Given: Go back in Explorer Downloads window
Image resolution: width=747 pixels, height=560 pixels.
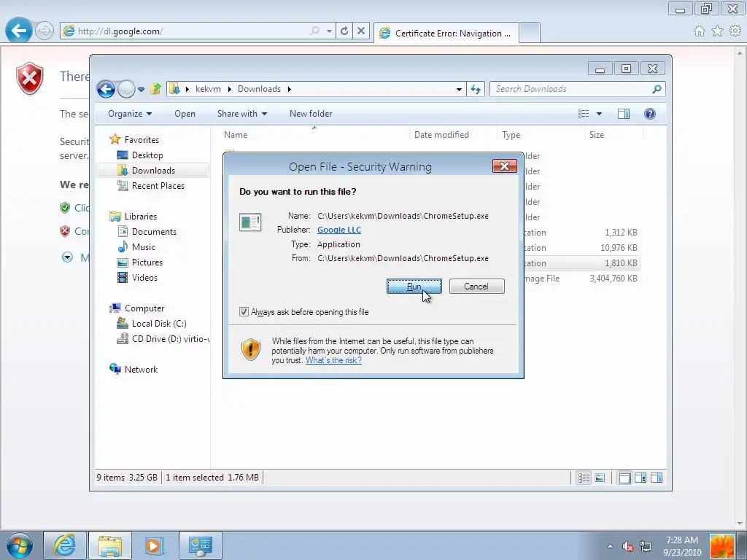Looking at the screenshot, I should [x=106, y=89].
